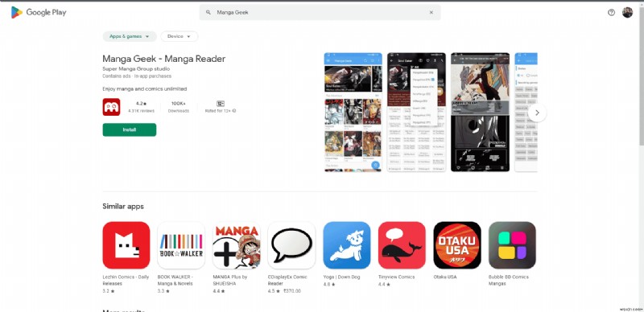Open CDisplayEx Comic Reader icon

coord(291,245)
